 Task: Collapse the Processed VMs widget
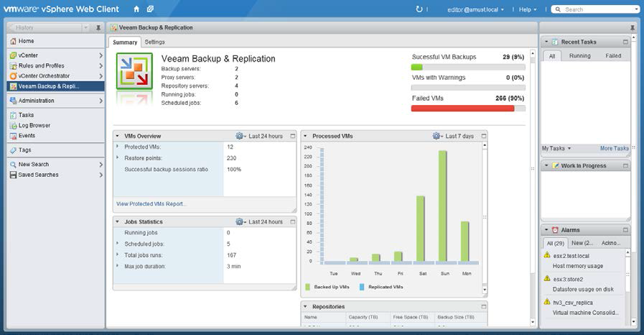pyautogui.click(x=305, y=136)
